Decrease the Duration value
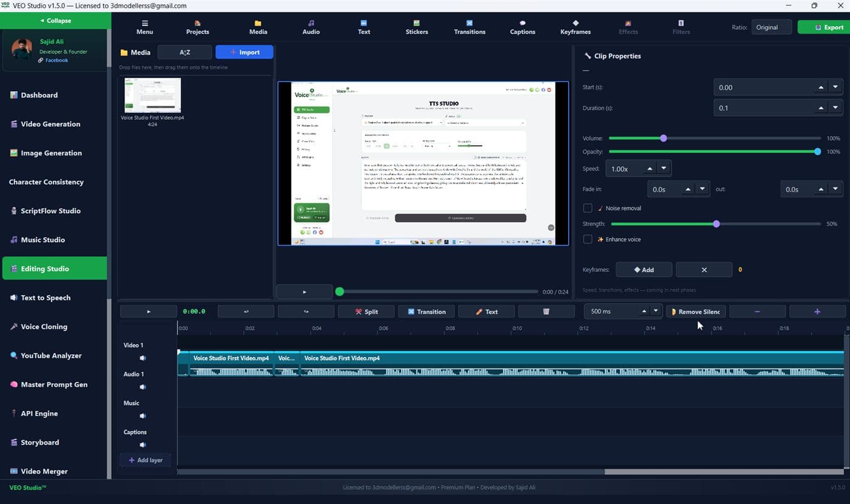 [x=835, y=108]
